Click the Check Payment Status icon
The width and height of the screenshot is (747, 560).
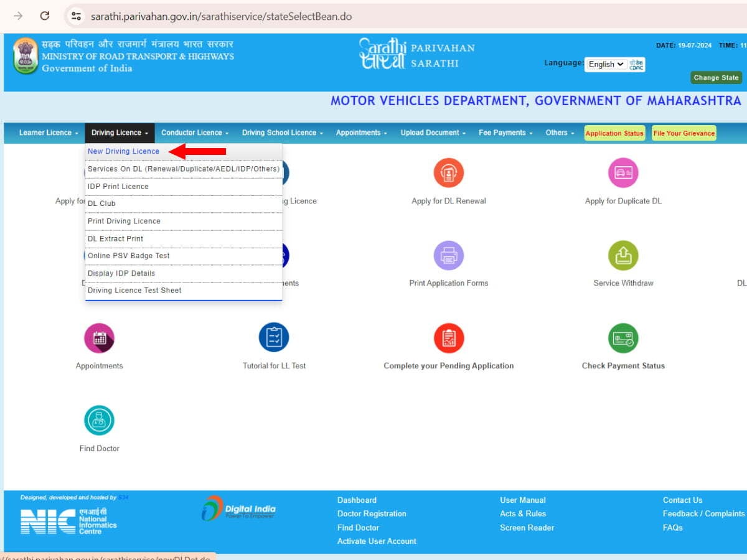click(623, 338)
